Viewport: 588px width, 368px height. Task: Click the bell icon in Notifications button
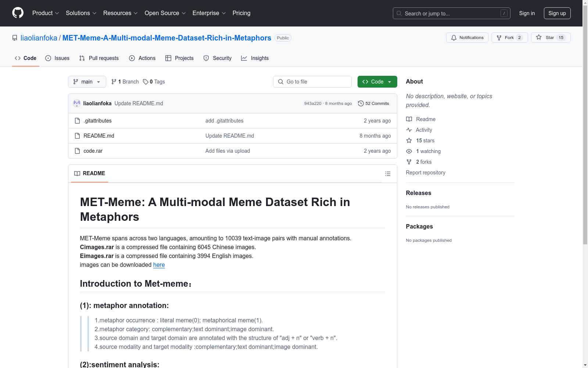click(454, 38)
